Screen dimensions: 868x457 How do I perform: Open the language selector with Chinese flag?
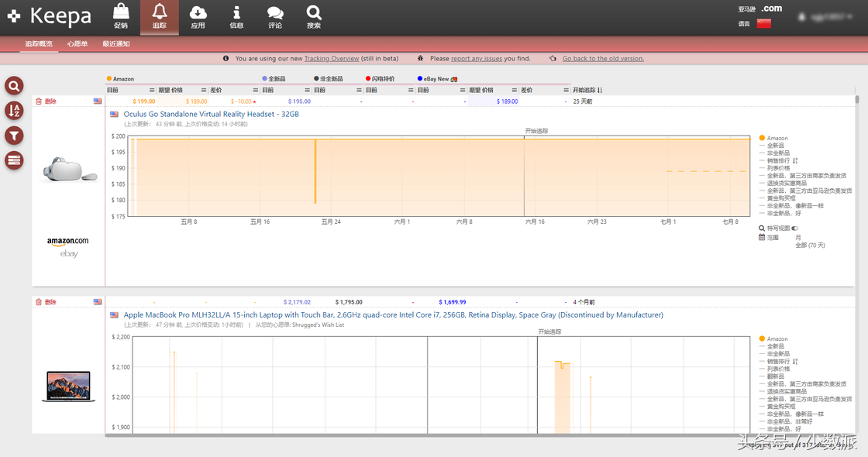point(763,23)
